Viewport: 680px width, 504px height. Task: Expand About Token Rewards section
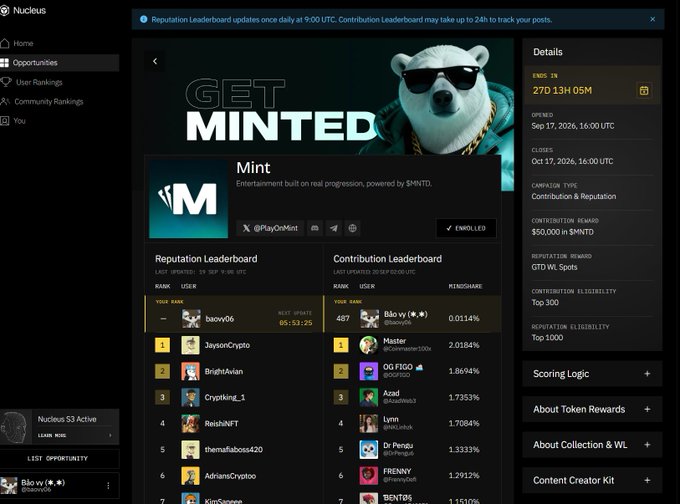tap(592, 409)
